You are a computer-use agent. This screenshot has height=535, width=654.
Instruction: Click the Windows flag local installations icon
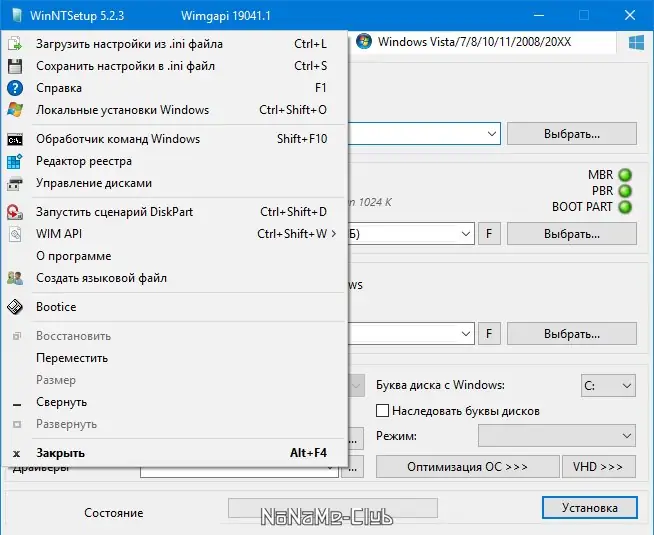coord(15,110)
